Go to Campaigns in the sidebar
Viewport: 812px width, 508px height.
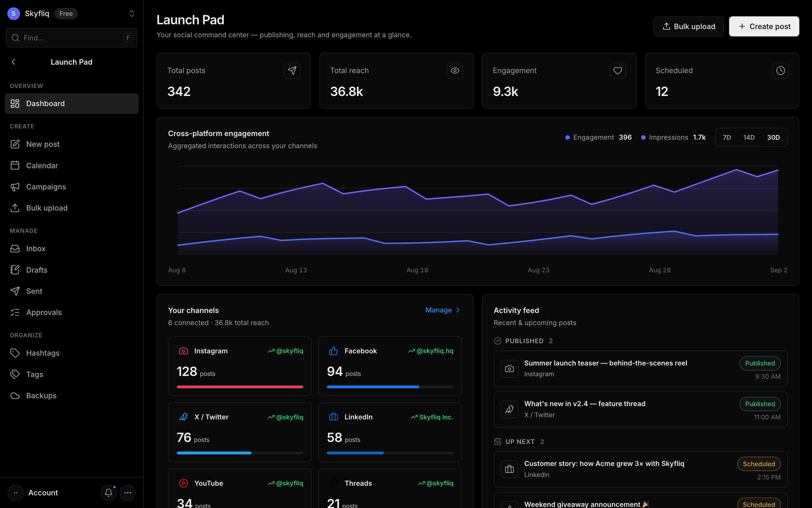point(71,187)
